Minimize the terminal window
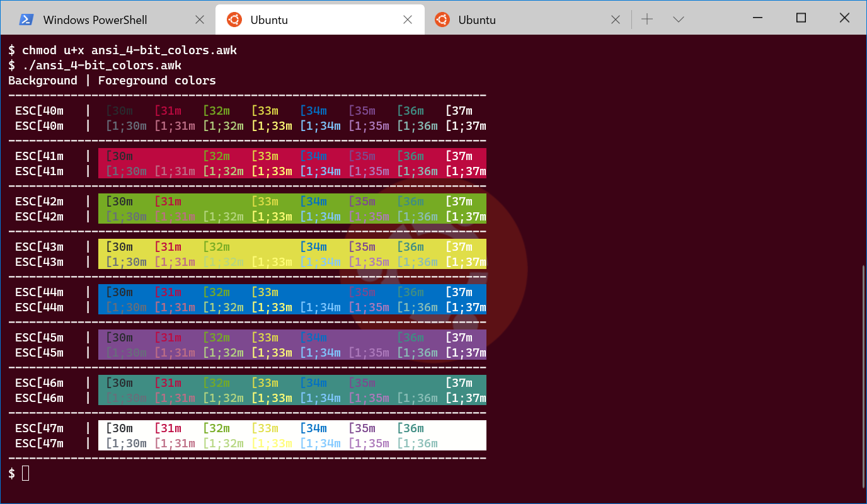This screenshot has height=504, width=867. [x=757, y=18]
